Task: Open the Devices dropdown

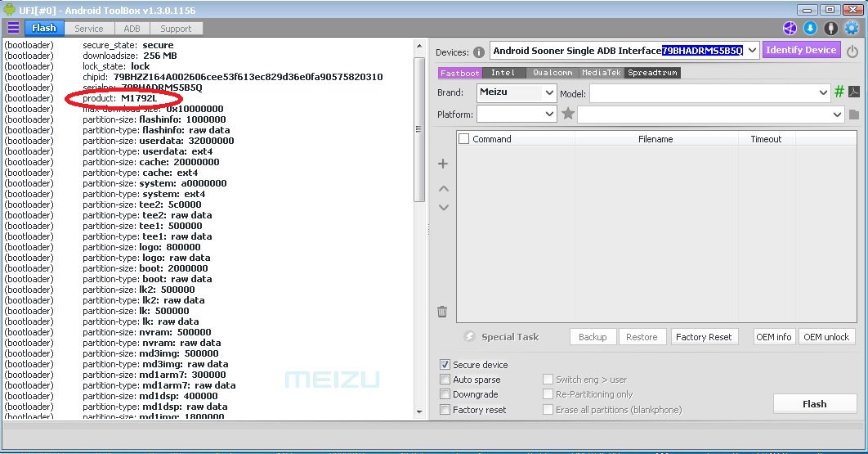Action: (752, 51)
